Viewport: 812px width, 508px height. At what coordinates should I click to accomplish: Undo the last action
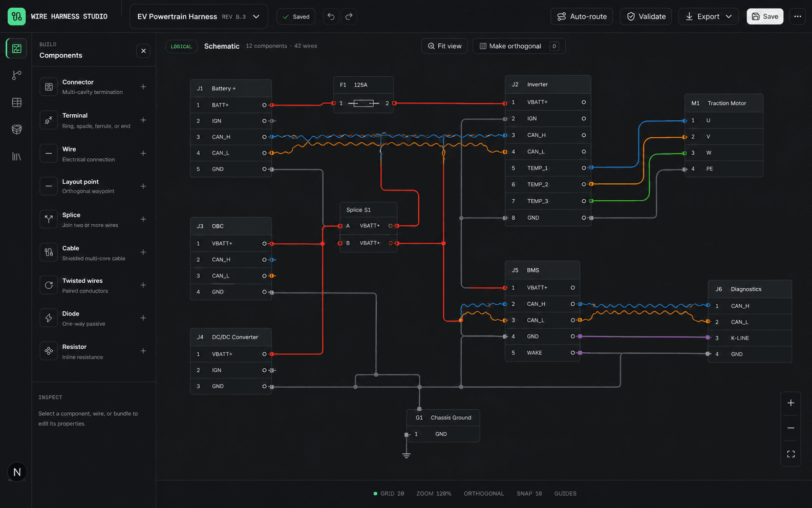[x=331, y=16]
